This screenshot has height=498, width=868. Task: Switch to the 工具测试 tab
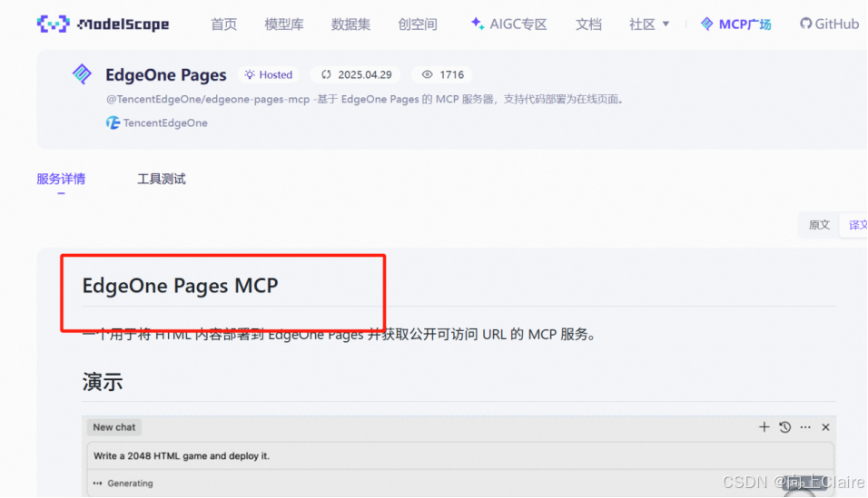161,179
